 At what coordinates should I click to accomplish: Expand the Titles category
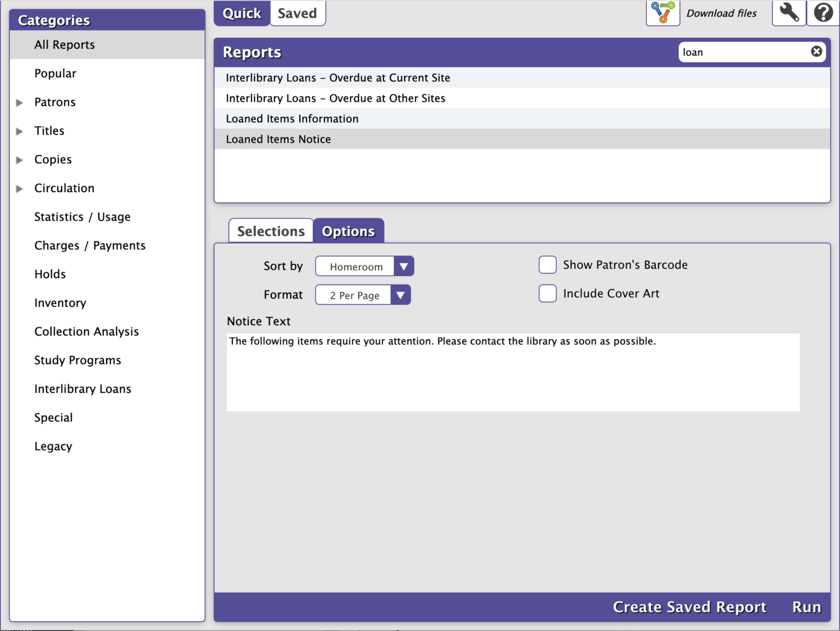point(20,131)
